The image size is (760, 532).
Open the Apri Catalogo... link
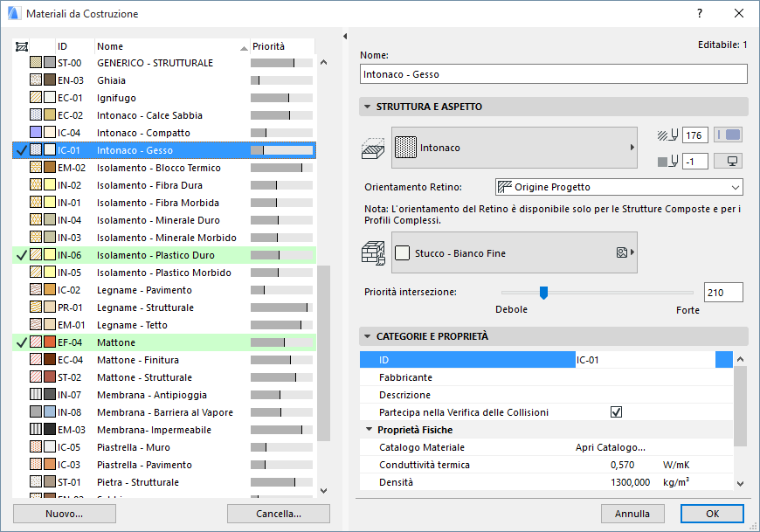click(611, 447)
